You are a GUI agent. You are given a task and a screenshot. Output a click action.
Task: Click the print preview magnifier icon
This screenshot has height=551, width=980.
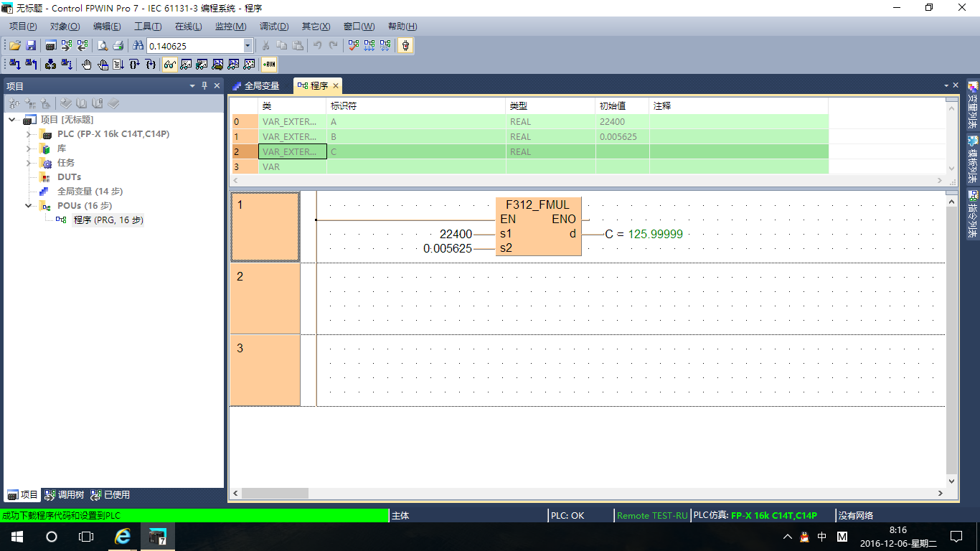click(x=103, y=45)
